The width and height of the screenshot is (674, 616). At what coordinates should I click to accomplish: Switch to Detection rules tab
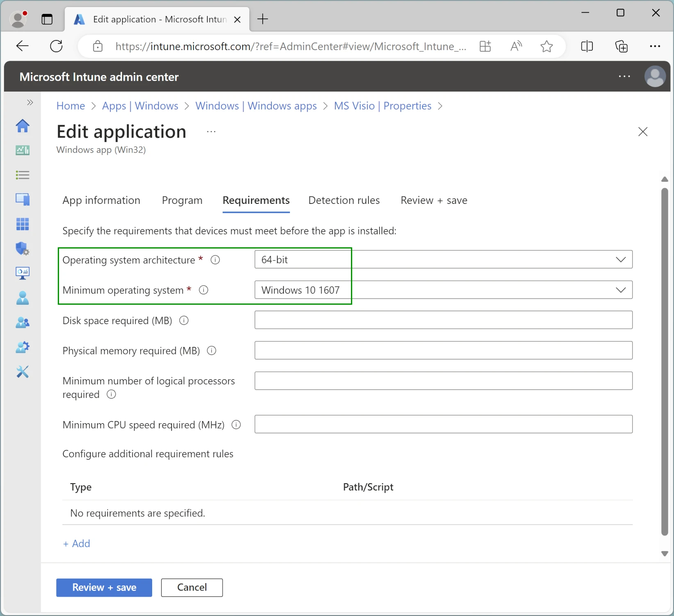[344, 200]
